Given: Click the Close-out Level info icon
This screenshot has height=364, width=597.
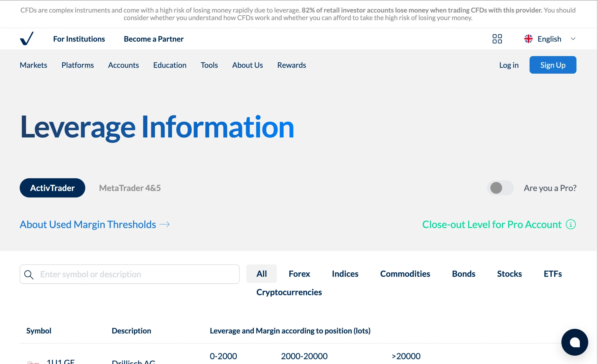Looking at the screenshot, I should point(571,224).
